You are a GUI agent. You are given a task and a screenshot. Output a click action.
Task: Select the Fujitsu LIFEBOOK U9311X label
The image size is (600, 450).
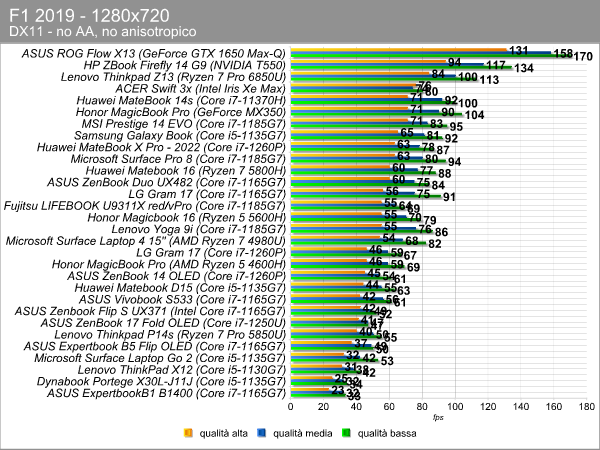coord(145,206)
